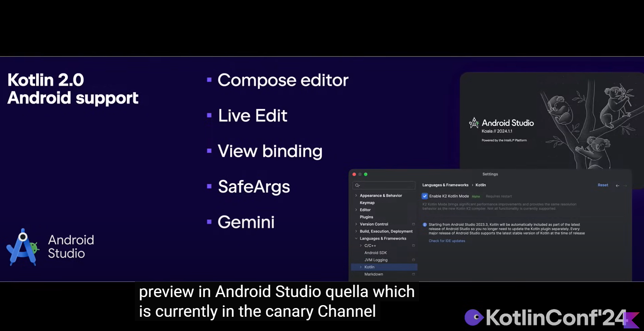Image resolution: width=644 pixels, height=331 pixels.
Task: Click the Settings search field
Action: (x=384, y=185)
